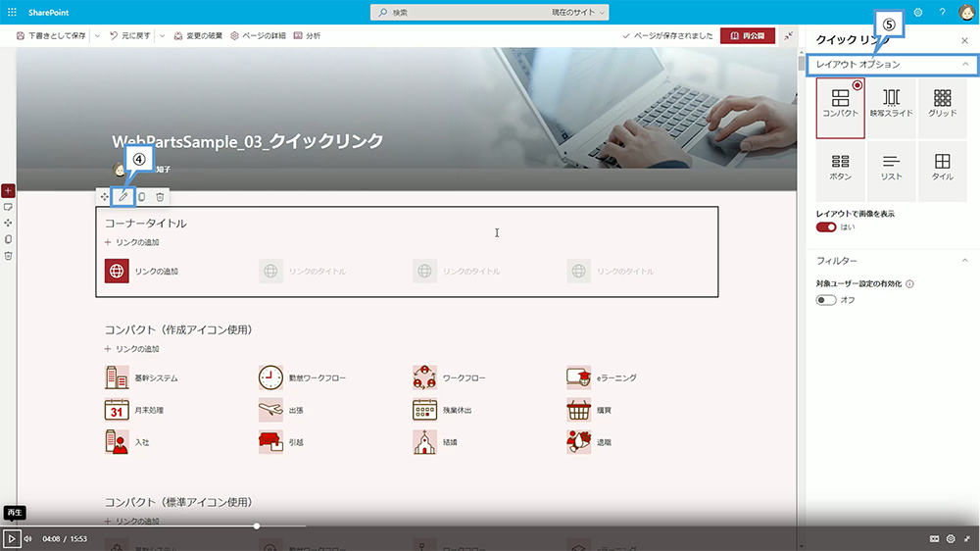Click リンクの追加 under コンパクト（作成アイコン使用）
This screenshot has width=980, height=551.
click(x=132, y=349)
